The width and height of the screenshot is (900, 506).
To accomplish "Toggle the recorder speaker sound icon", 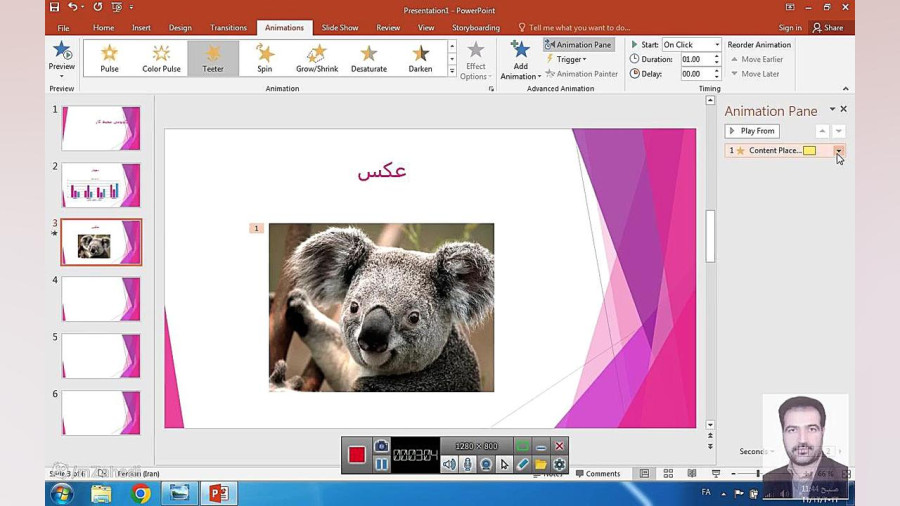I will point(449,464).
